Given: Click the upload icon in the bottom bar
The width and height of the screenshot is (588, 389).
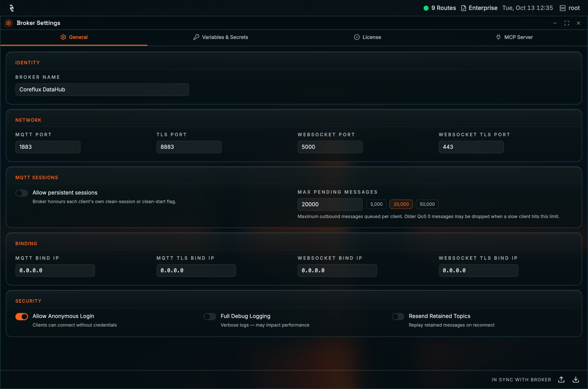Looking at the screenshot, I should (x=561, y=380).
